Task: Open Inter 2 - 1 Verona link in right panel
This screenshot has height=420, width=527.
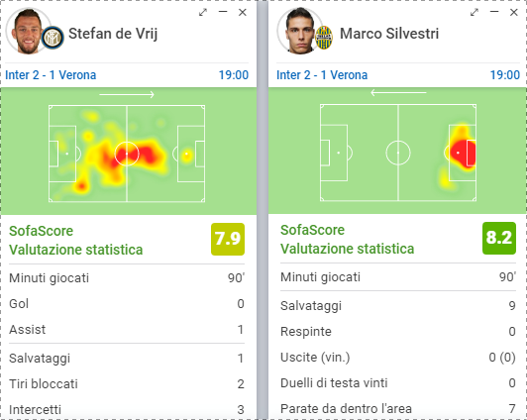Action: pos(322,75)
